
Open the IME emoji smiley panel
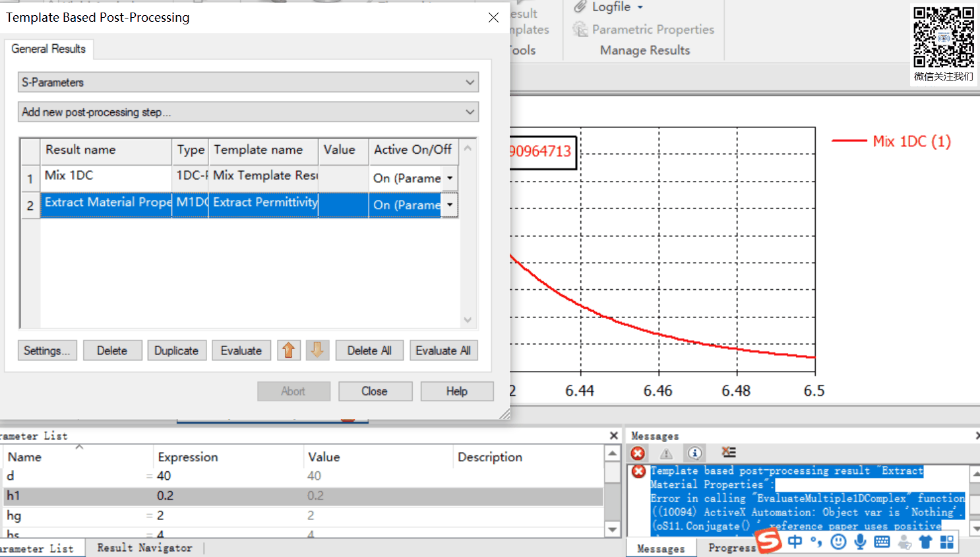tap(838, 542)
